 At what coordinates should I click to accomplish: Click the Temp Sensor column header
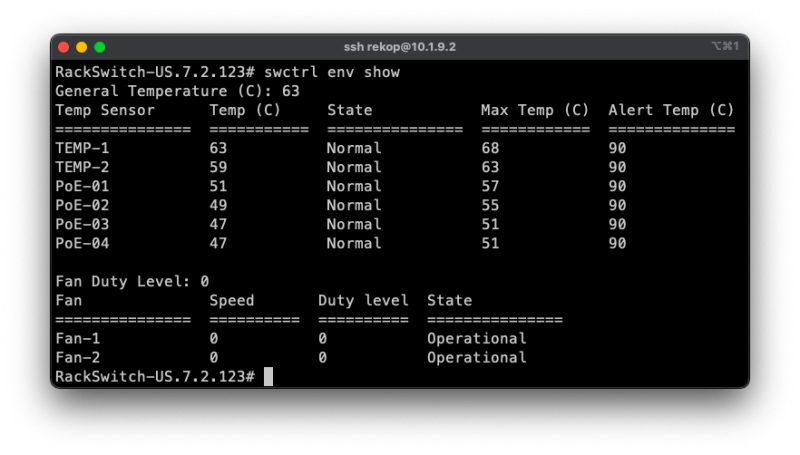105,110
